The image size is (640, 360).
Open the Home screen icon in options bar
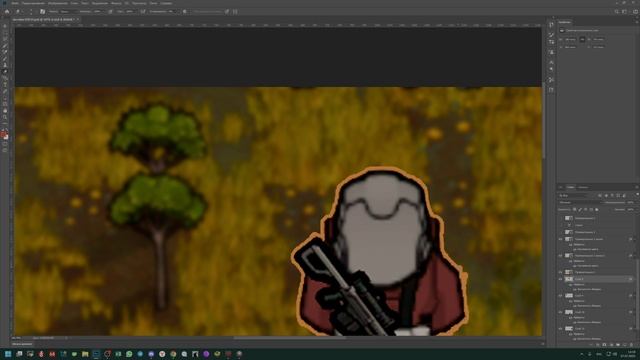7,11
